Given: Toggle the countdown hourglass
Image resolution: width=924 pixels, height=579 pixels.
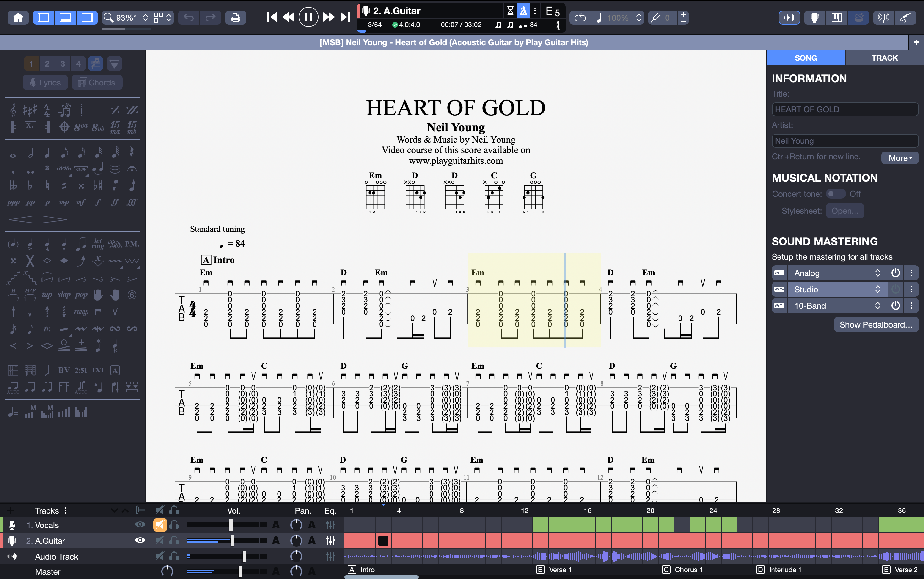Looking at the screenshot, I should pyautogui.click(x=510, y=11).
